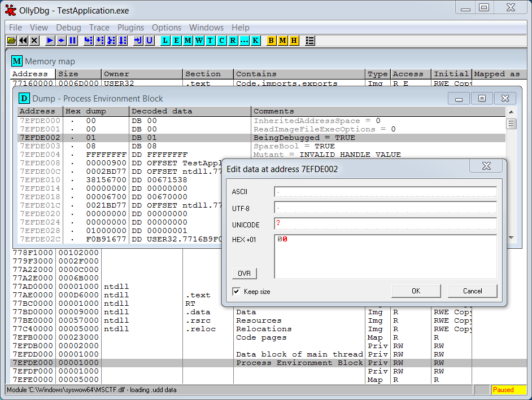Open Call stack K toolbar button
Viewport: 532px width, 400px height.
tap(256, 41)
